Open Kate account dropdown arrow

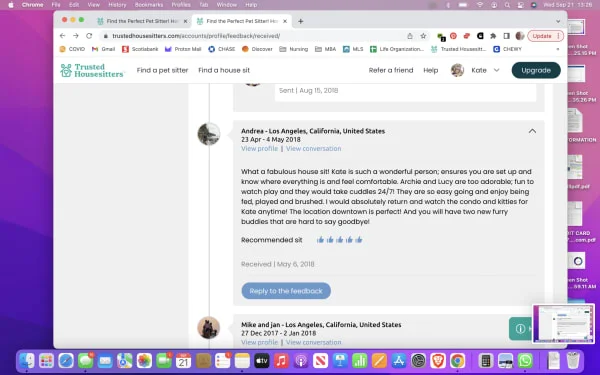coord(496,70)
